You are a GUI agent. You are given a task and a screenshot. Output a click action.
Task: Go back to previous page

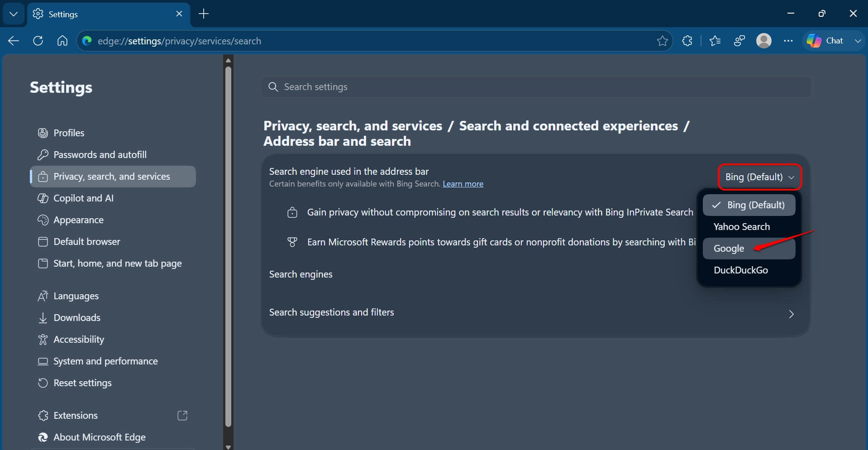click(14, 41)
